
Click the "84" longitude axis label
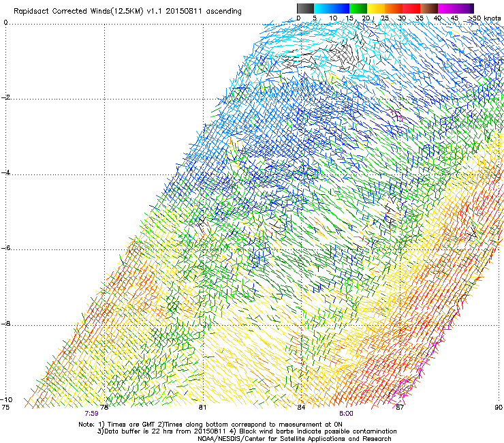tap(301, 408)
